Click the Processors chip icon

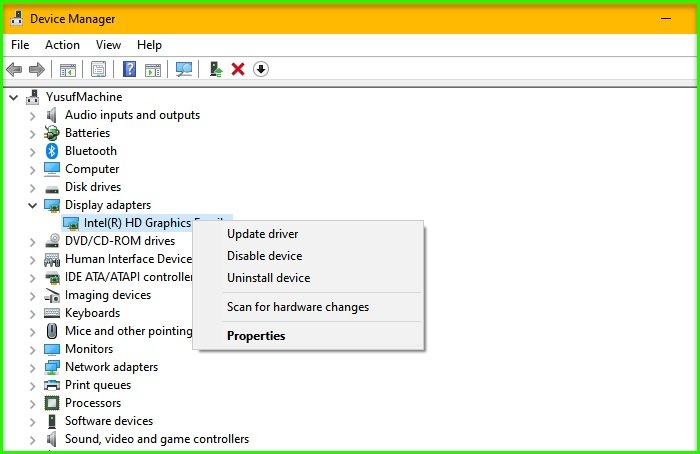(52, 403)
